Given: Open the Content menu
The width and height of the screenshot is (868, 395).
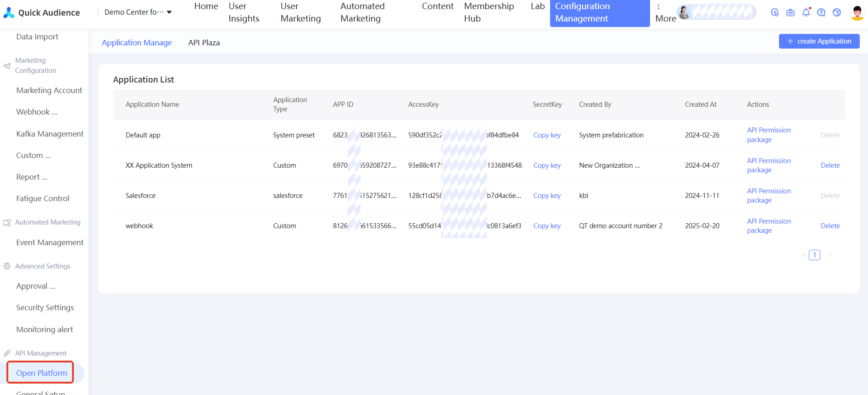Looking at the screenshot, I should tap(438, 6).
